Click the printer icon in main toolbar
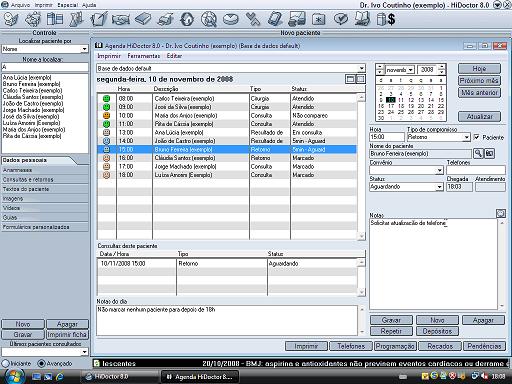 tap(165, 19)
